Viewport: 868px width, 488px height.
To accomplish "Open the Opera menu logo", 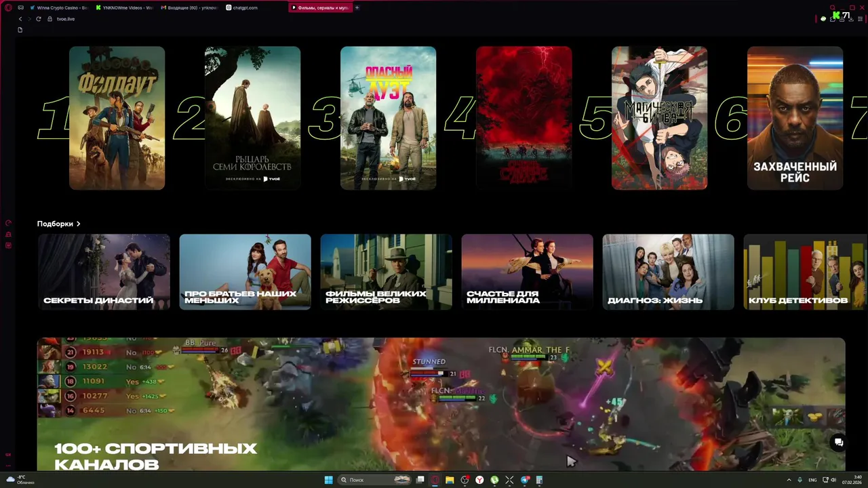I will [8, 7].
